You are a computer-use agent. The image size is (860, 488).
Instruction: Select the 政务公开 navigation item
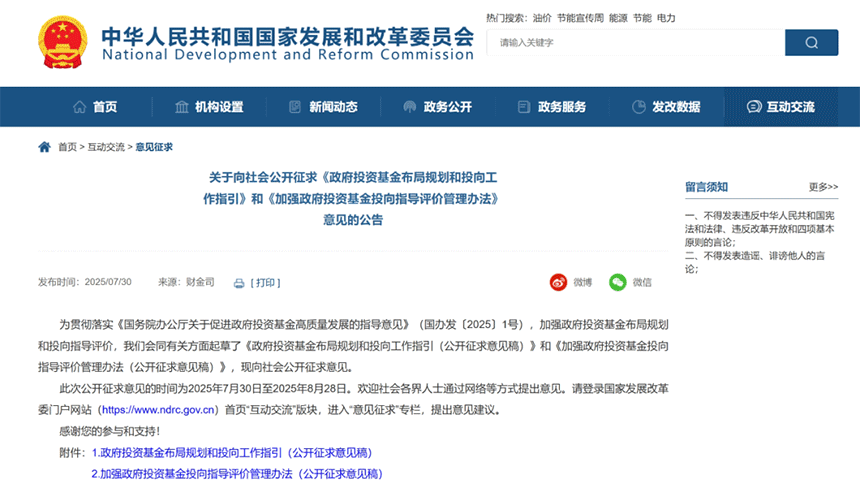(x=437, y=107)
